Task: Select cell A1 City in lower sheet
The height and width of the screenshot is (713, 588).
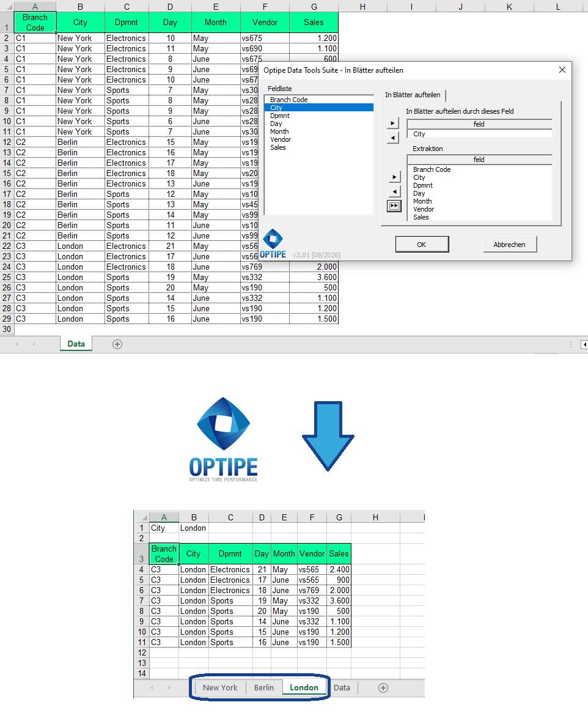Action: (x=164, y=528)
